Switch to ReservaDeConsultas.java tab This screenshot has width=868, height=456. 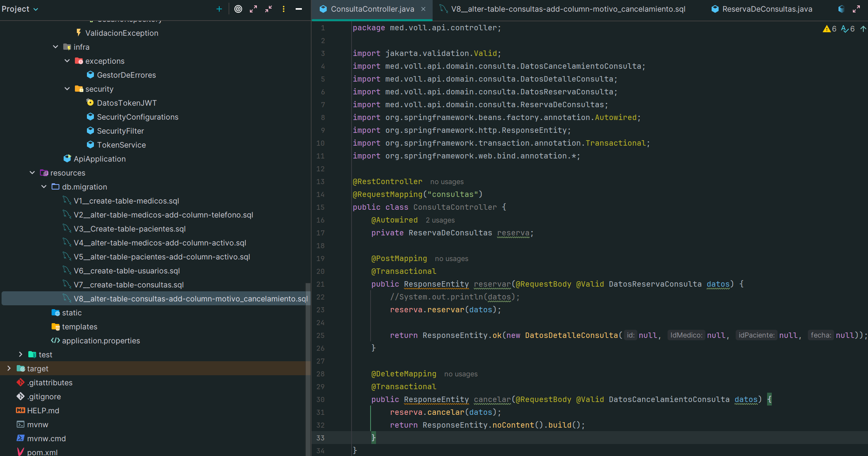tap(762, 9)
